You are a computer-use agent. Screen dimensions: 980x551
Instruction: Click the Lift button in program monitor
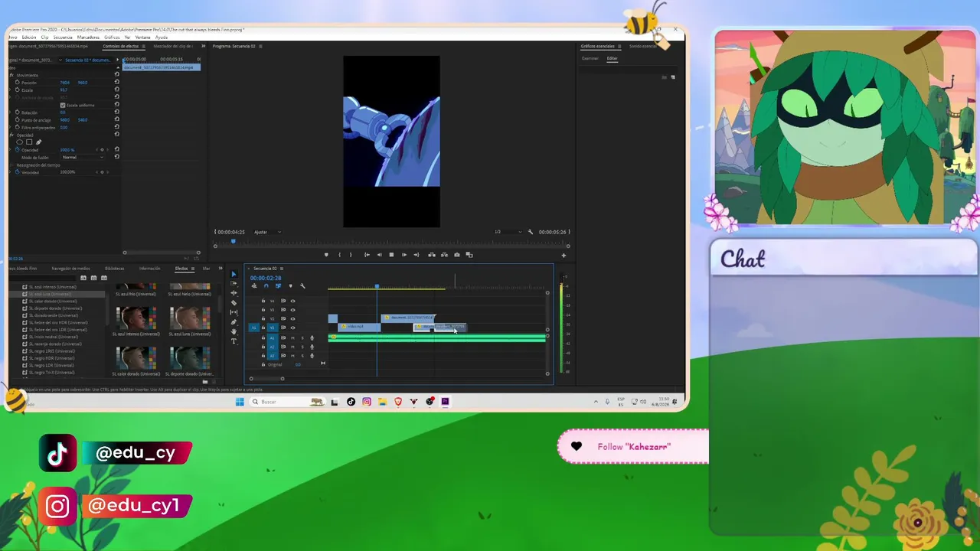click(x=432, y=255)
